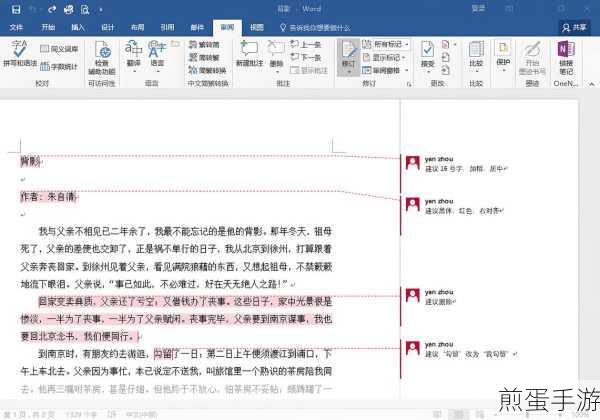Click 简转繁 simplified to traditional
The height and width of the screenshot is (420, 600).
click(x=204, y=57)
